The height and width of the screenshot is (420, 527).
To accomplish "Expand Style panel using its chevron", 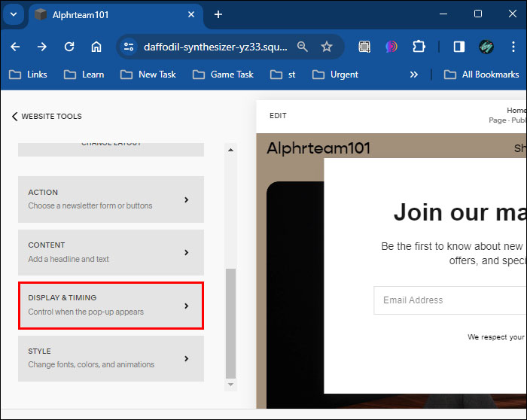I will (187, 358).
